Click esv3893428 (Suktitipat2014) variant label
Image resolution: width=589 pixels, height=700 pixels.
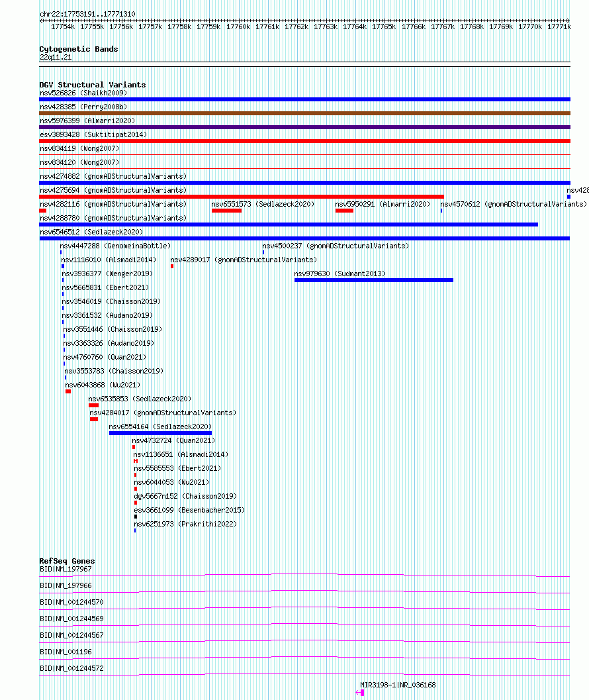click(93, 134)
